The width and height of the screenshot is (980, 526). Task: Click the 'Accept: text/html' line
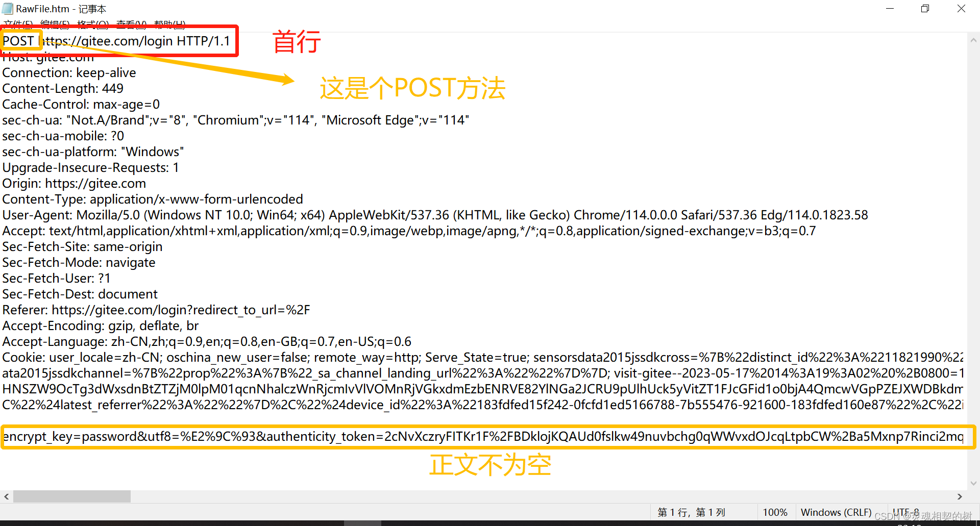409,231
